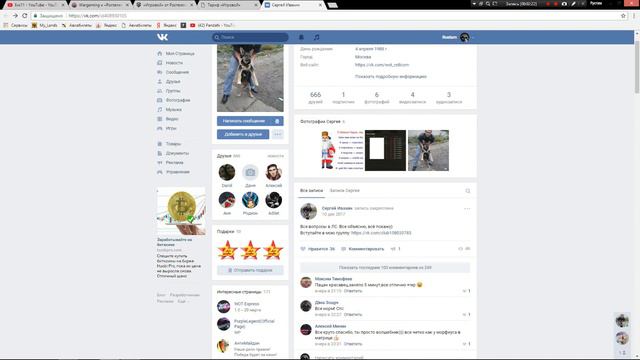
Task: Click the Товары sidebar icon
Action: [160, 144]
